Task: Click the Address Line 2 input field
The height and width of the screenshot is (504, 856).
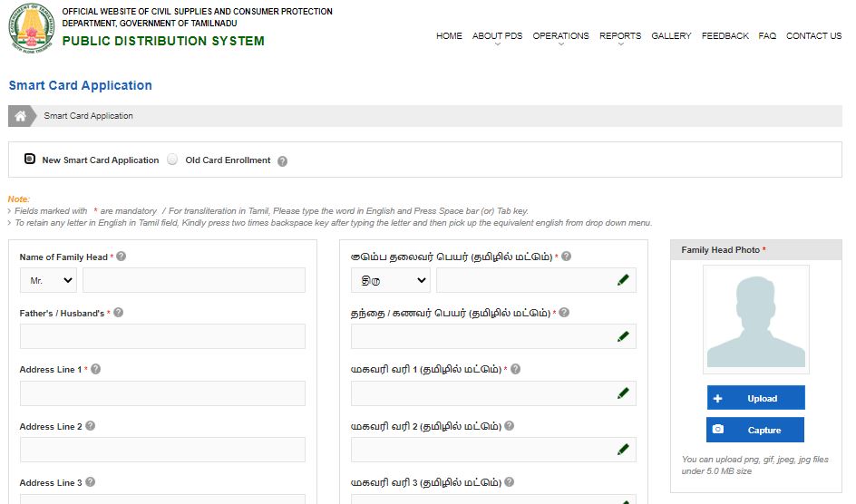Action: tap(162, 450)
